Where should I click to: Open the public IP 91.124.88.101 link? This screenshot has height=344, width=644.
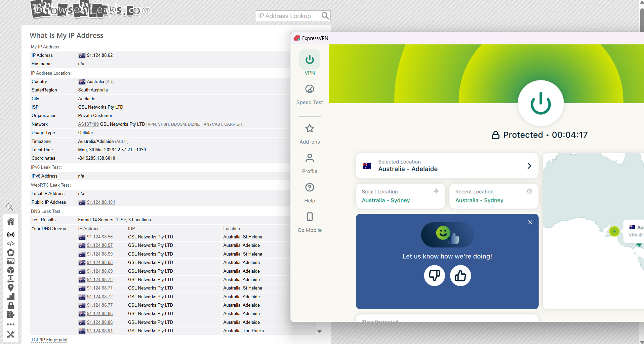101,202
